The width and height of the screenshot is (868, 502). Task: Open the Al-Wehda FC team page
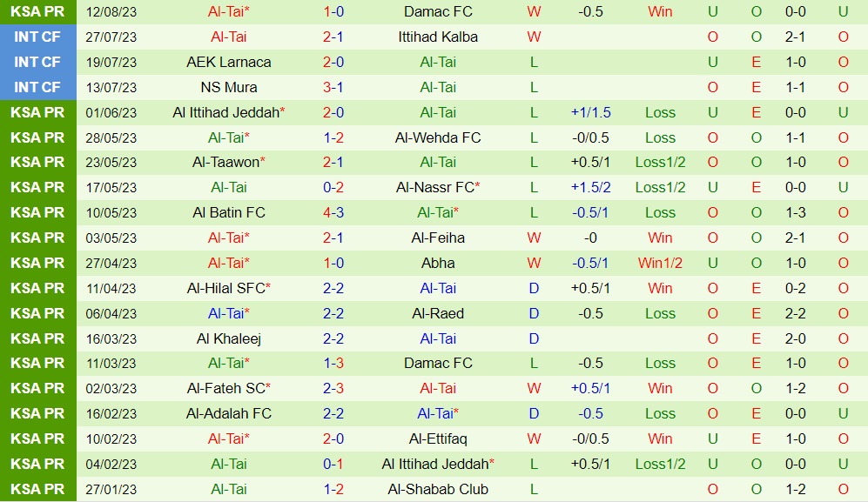coord(438,137)
